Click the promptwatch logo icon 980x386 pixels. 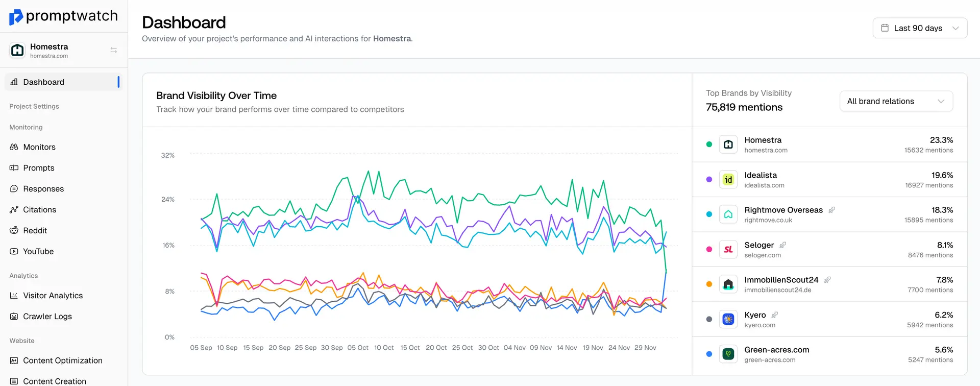(16, 17)
